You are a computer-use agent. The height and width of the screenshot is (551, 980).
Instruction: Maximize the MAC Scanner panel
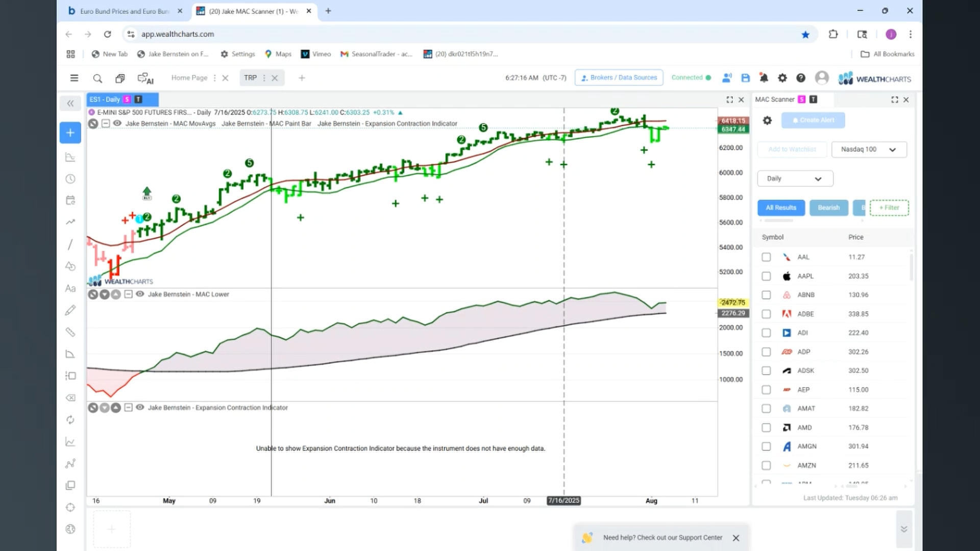895,100
